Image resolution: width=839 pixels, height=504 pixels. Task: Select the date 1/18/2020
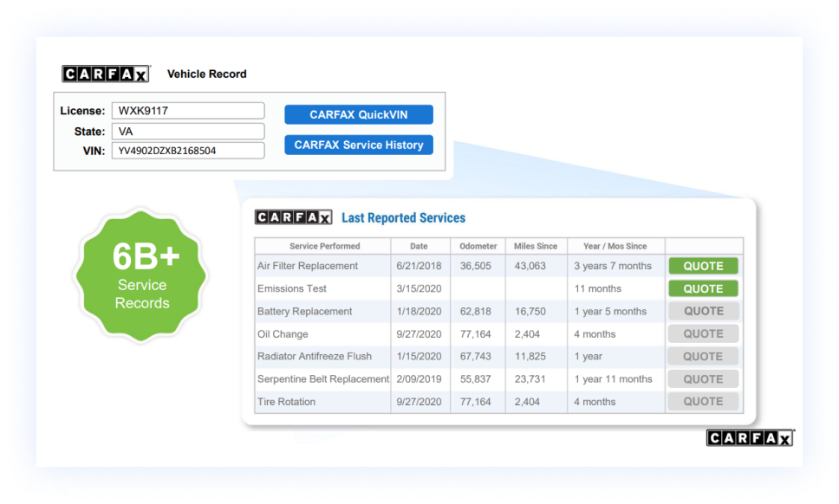pyautogui.click(x=419, y=311)
